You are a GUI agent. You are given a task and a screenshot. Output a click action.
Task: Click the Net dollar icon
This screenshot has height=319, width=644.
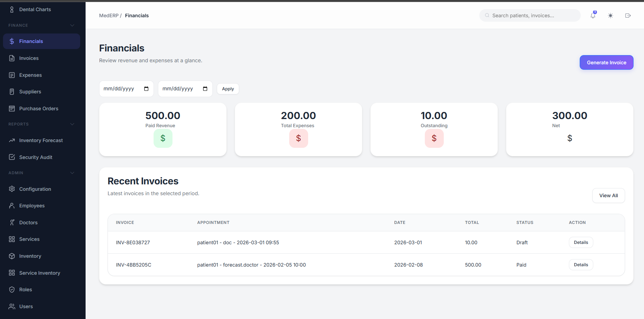[570, 138]
